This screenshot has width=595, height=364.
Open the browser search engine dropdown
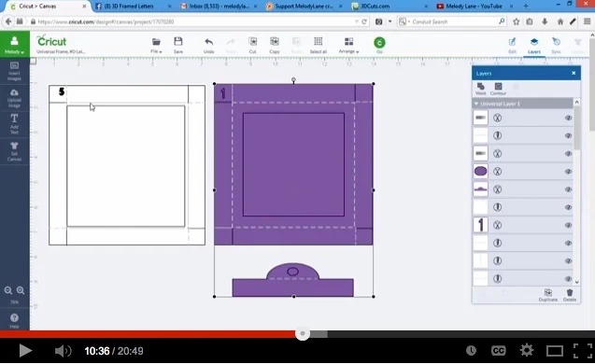pyautogui.click(x=404, y=21)
